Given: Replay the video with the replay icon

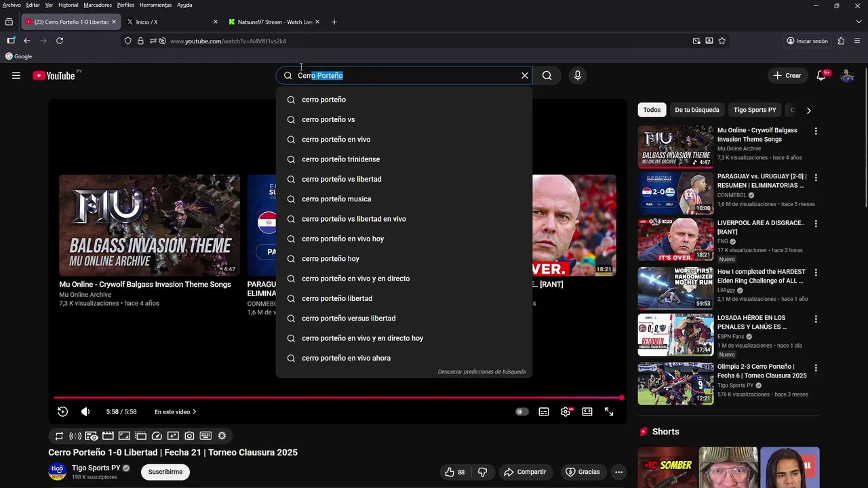Looking at the screenshot, I should 62,411.
